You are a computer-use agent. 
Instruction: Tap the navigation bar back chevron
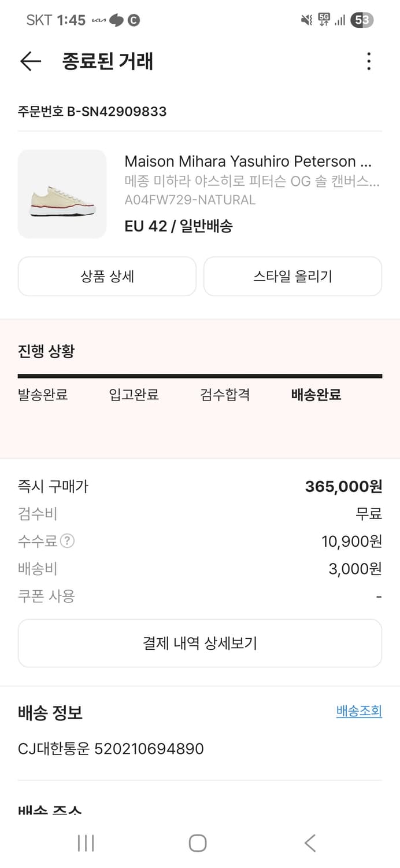point(310,843)
